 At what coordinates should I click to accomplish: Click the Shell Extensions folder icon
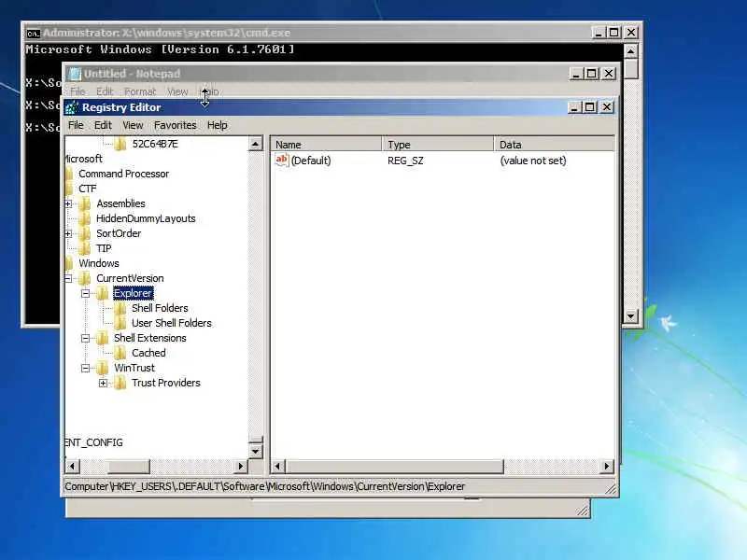click(103, 338)
